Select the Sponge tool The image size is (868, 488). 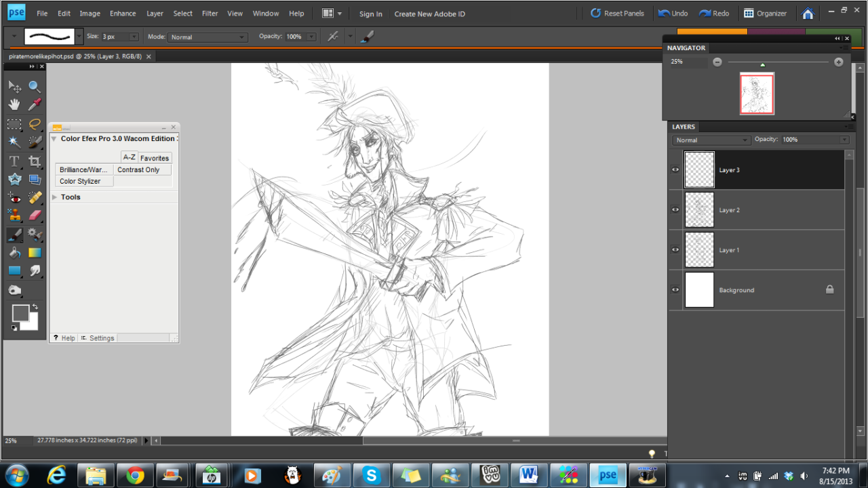tap(14, 290)
